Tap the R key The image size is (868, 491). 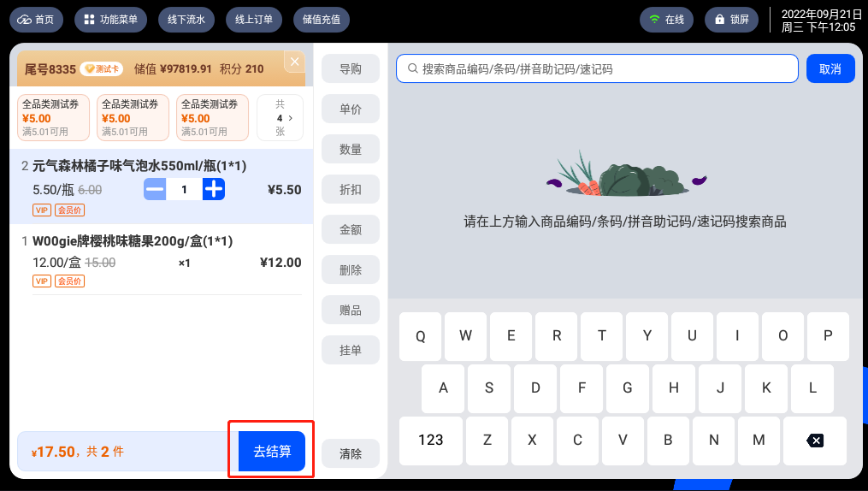(557, 336)
